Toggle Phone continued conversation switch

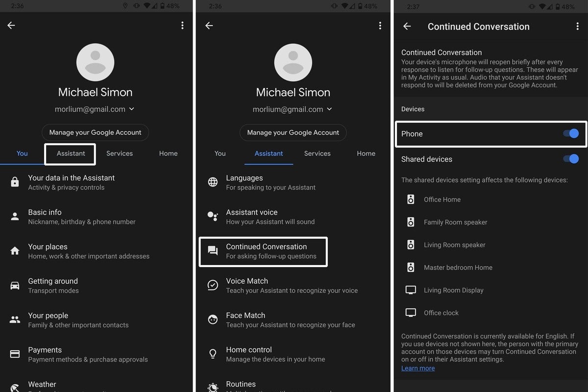coord(571,133)
